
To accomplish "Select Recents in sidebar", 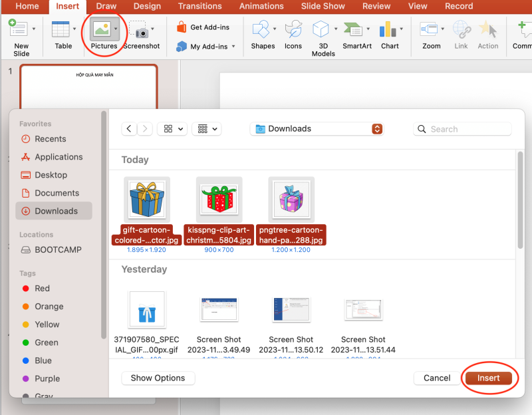I will click(x=54, y=139).
